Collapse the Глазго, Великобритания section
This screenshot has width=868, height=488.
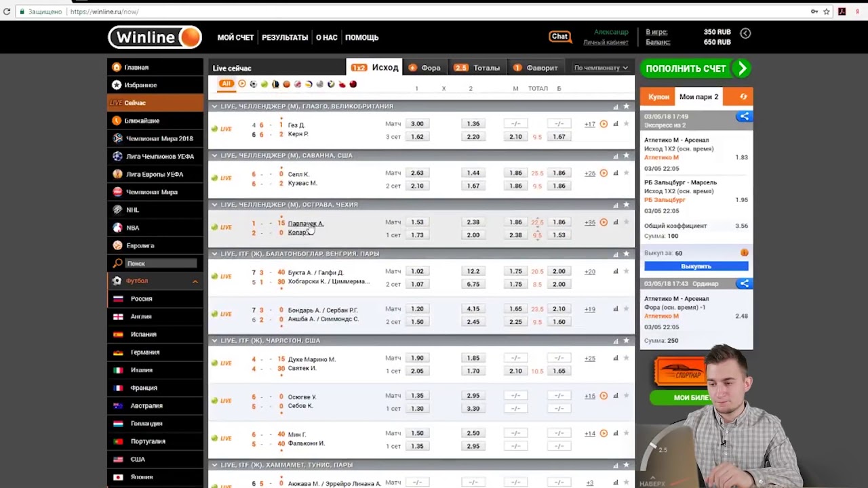[214, 106]
